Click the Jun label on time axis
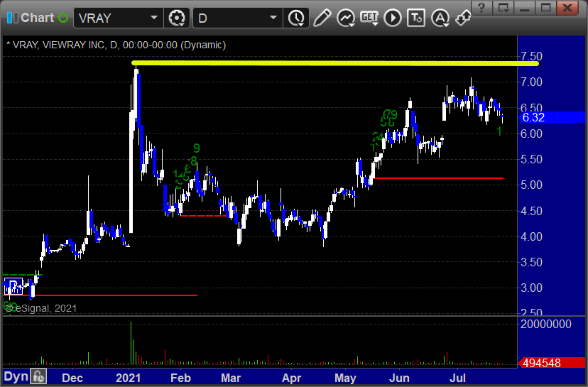Image resolution: width=588 pixels, height=387 pixels. click(x=399, y=378)
